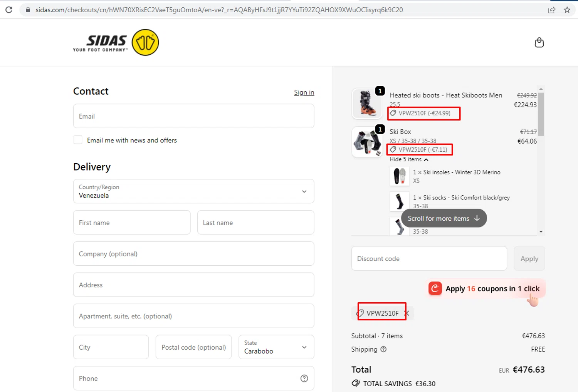
Task: Click the Ski socks Comfort black/grey thumbnail
Action: click(x=400, y=201)
